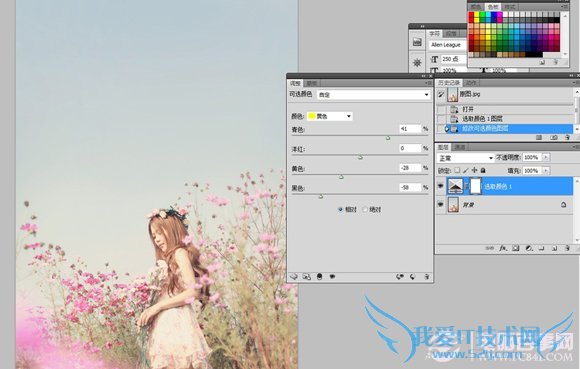The height and width of the screenshot is (369, 580).
Task: Switch to the tab beside 图层
Action: point(459,147)
